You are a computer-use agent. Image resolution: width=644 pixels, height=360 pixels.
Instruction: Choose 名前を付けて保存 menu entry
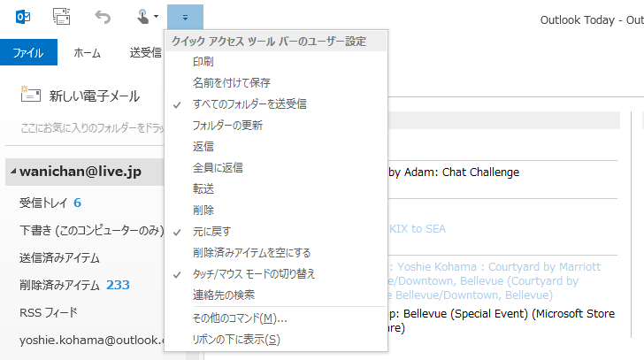232,82
